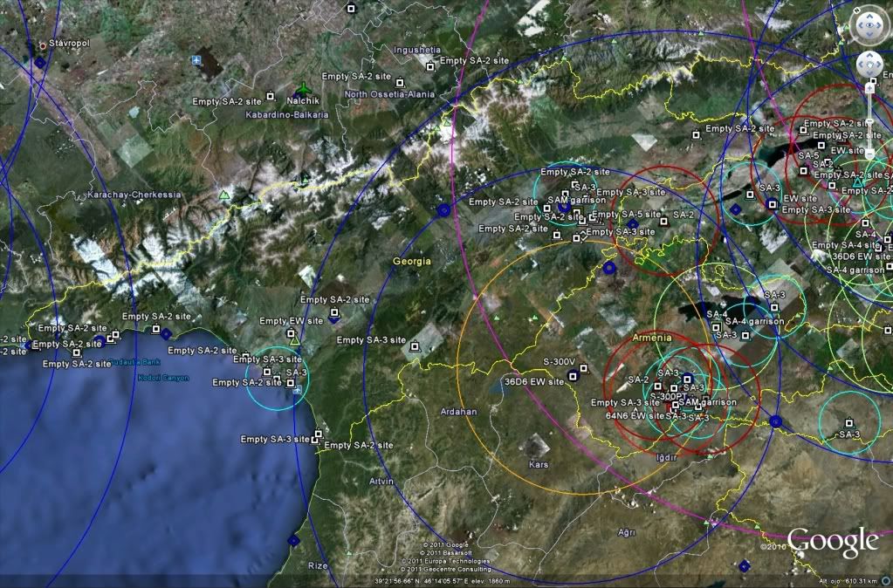Click the yellow Georgia country label
Image resolution: width=893 pixels, height=588 pixels.
pos(412,261)
